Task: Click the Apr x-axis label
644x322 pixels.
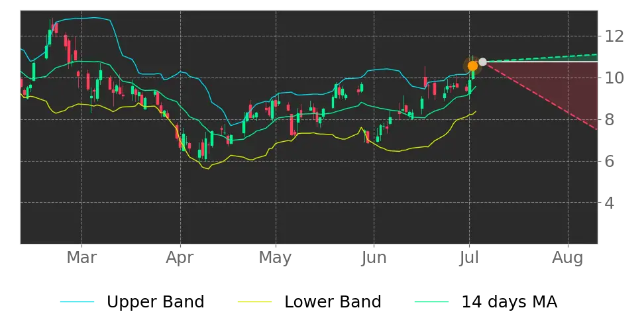Action: 180,258
